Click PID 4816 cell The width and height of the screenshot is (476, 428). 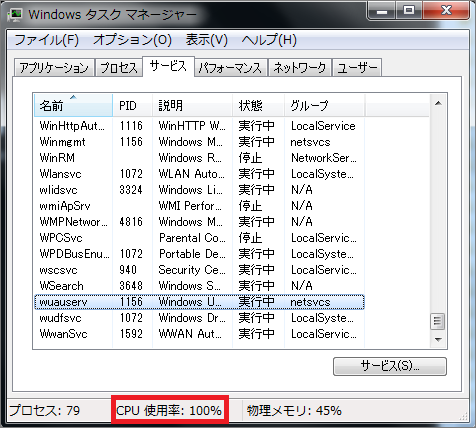click(x=131, y=222)
